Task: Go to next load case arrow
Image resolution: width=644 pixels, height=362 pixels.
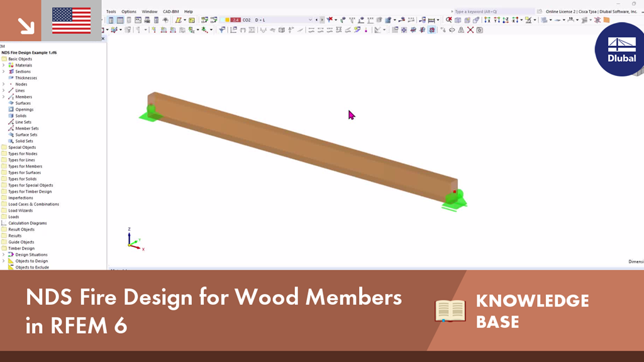Action: [x=322, y=19]
